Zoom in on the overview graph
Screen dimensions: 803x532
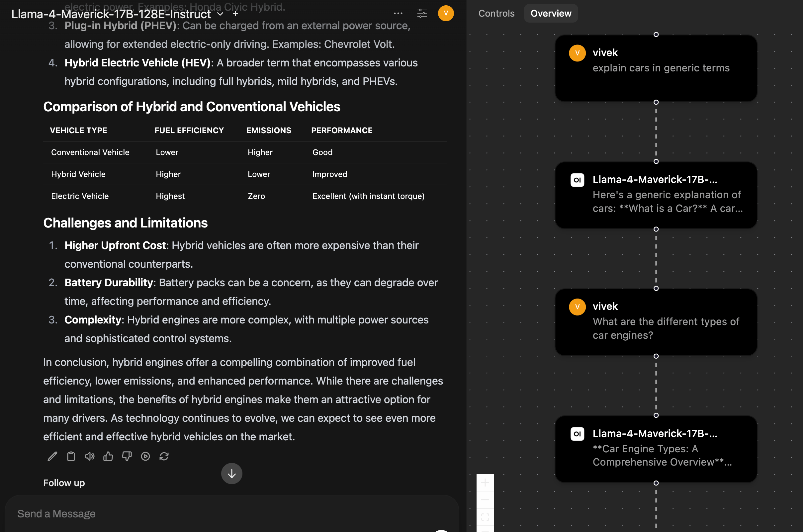coord(485,483)
